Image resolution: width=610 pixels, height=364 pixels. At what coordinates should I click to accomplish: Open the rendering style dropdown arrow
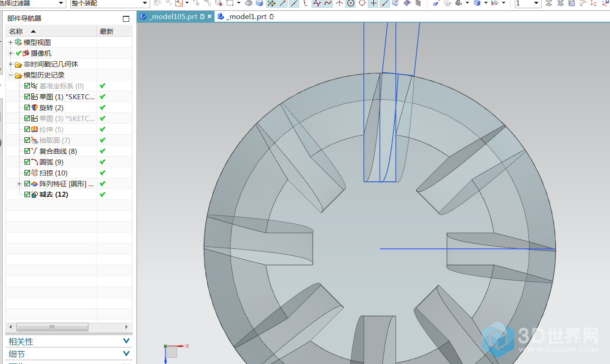[486, 3]
